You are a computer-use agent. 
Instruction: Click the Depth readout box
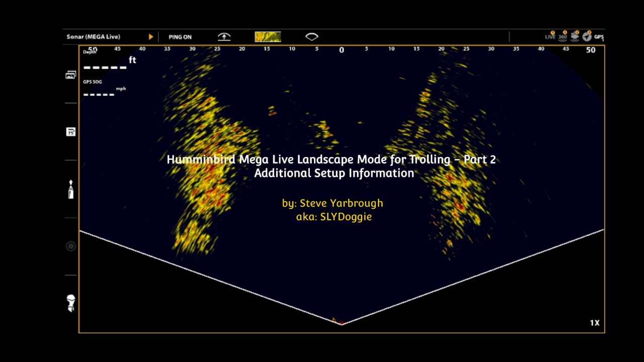109,59
